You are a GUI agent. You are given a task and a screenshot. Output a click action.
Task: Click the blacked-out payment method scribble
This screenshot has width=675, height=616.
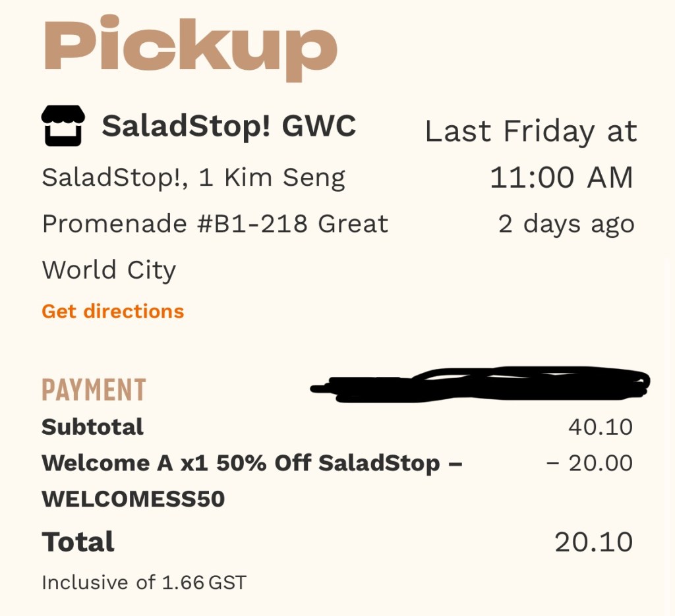(x=481, y=384)
